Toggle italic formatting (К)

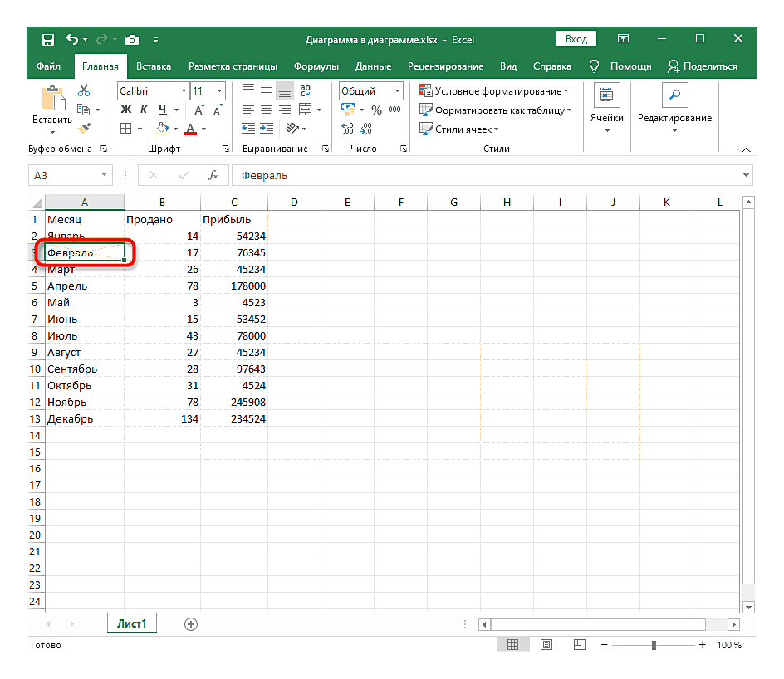pyautogui.click(x=145, y=110)
